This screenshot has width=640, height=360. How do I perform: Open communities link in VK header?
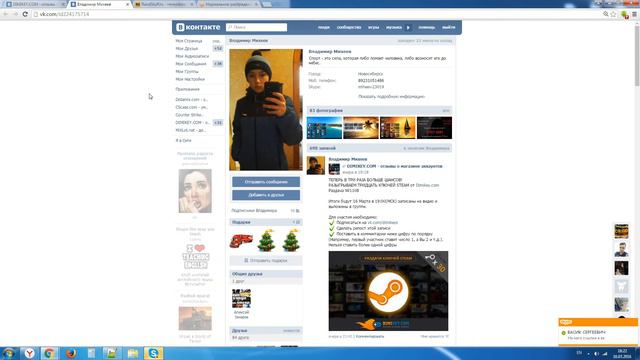[x=349, y=27]
